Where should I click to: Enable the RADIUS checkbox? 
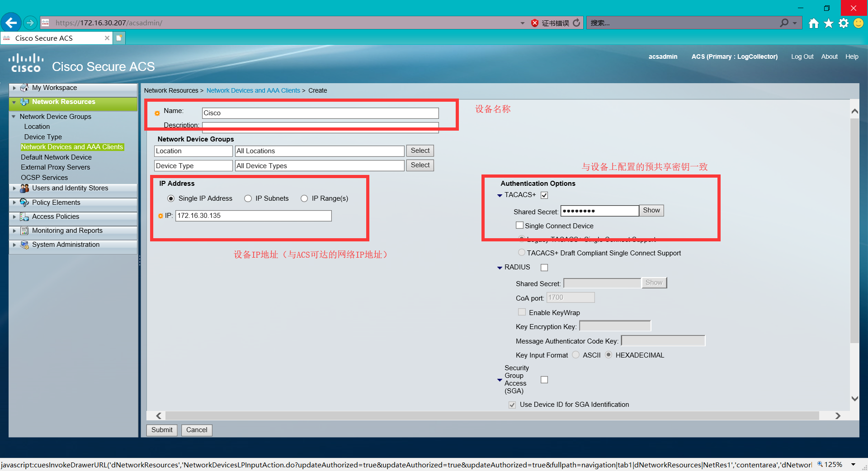pyautogui.click(x=544, y=268)
